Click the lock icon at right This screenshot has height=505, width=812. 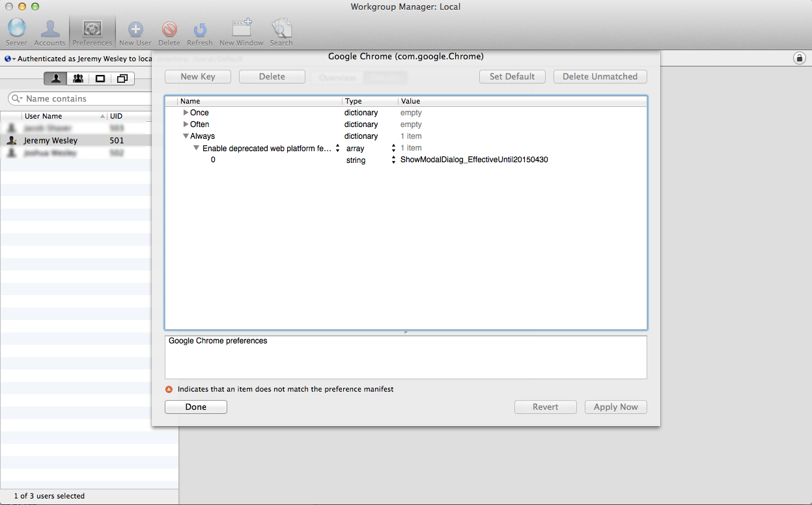pos(799,58)
